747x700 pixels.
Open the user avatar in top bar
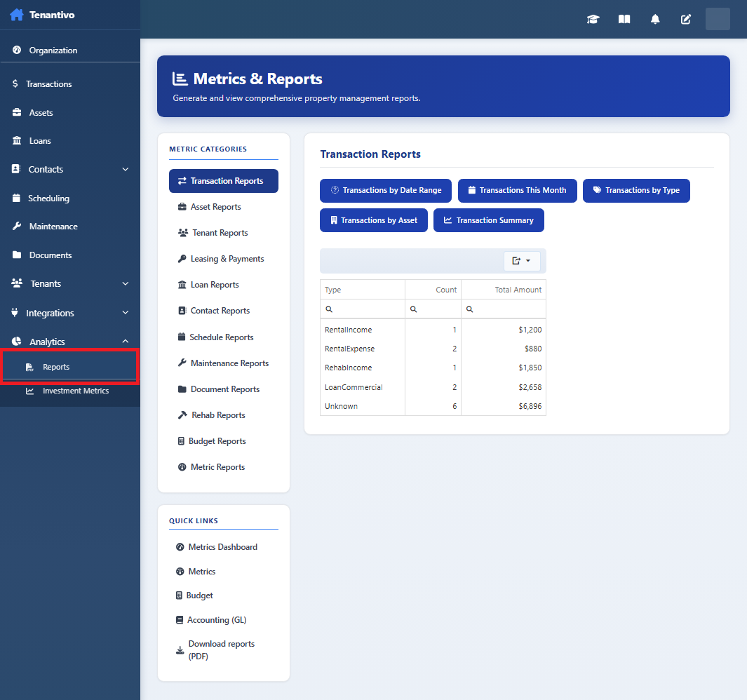(718, 19)
